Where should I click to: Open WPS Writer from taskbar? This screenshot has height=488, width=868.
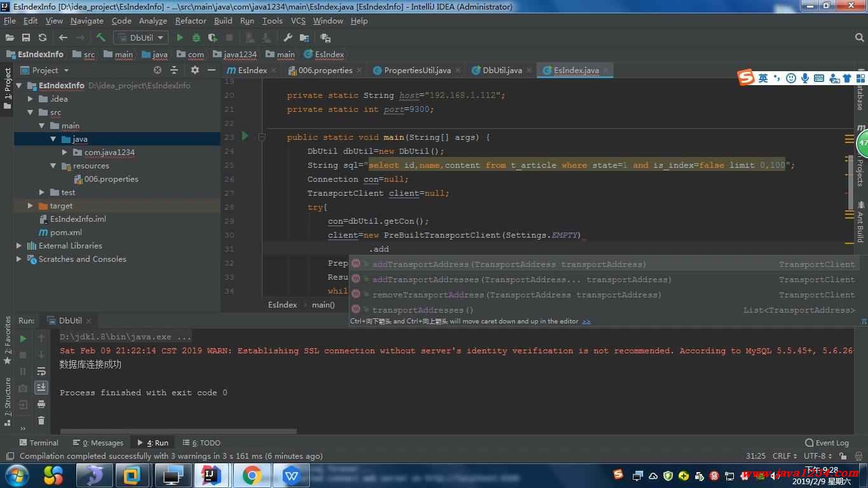pyautogui.click(x=292, y=475)
